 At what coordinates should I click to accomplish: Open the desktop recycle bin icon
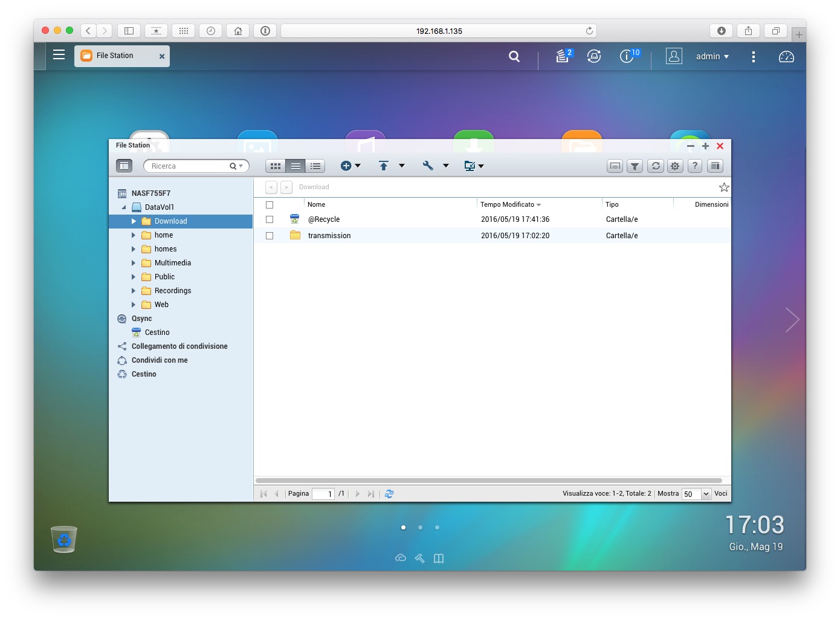pyautogui.click(x=64, y=539)
